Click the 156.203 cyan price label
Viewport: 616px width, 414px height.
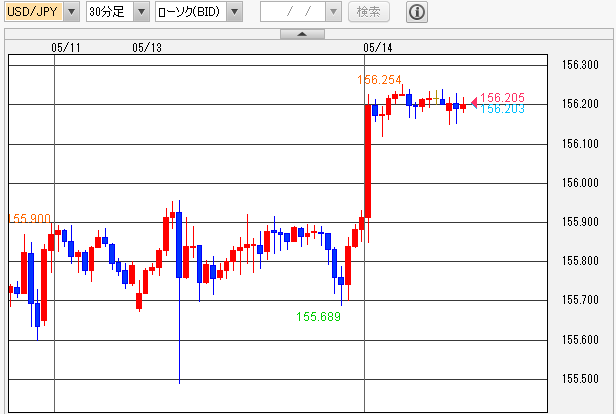click(x=502, y=109)
